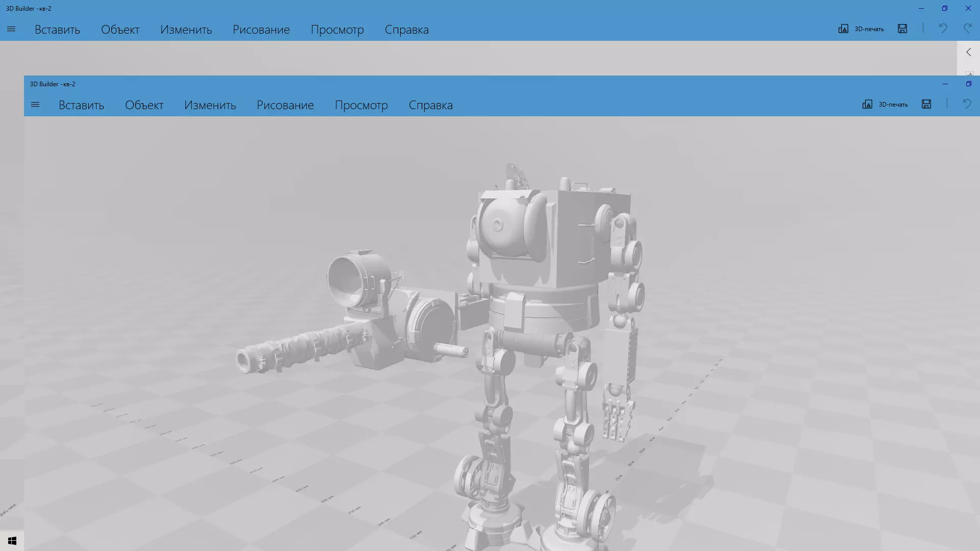Open Рисование menu in inner window
This screenshot has height=551, width=980.
point(285,105)
